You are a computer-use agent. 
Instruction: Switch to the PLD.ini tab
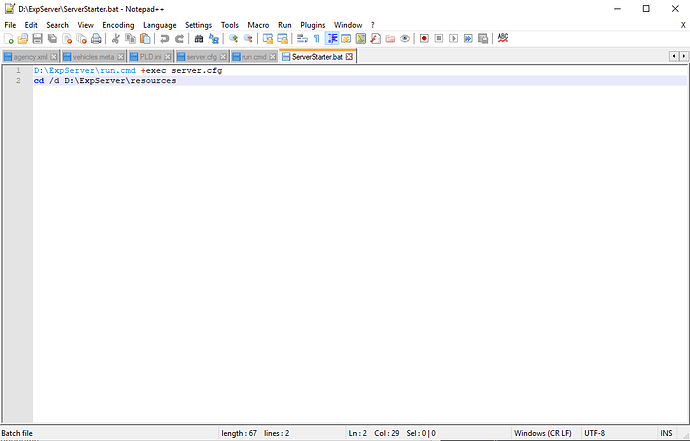[x=150, y=57]
